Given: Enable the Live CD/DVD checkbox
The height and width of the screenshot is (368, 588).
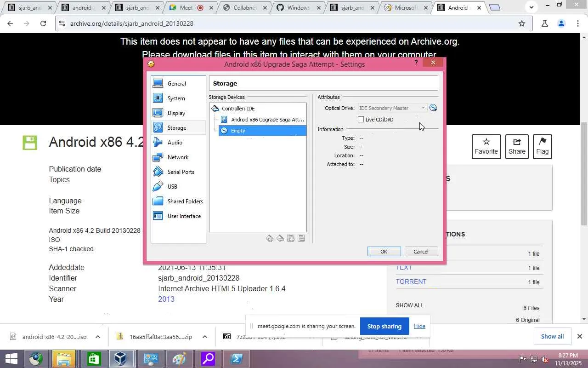Looking at the screenshot, I should [361, 120].
